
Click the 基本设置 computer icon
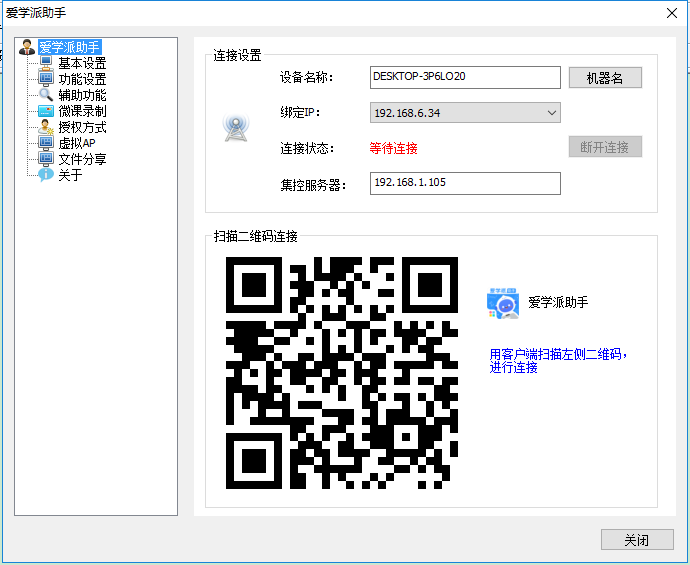[x=46, y=63]
